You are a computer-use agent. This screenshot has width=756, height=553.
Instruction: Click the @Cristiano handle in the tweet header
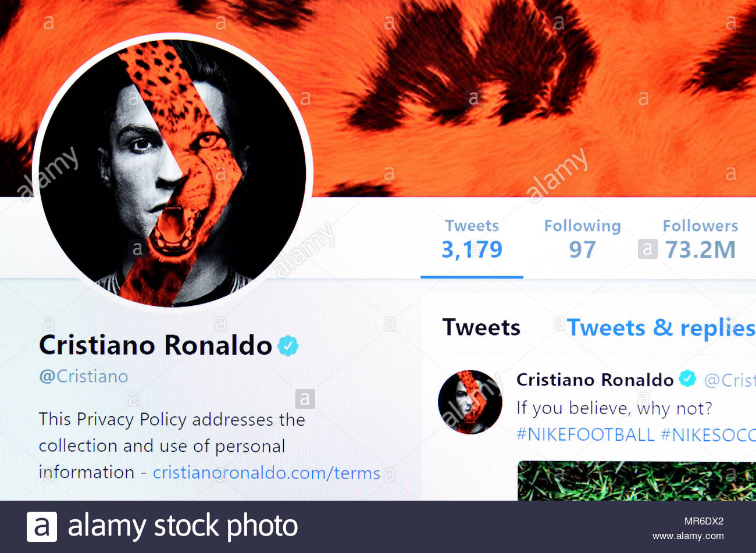(x=730, y=380)
